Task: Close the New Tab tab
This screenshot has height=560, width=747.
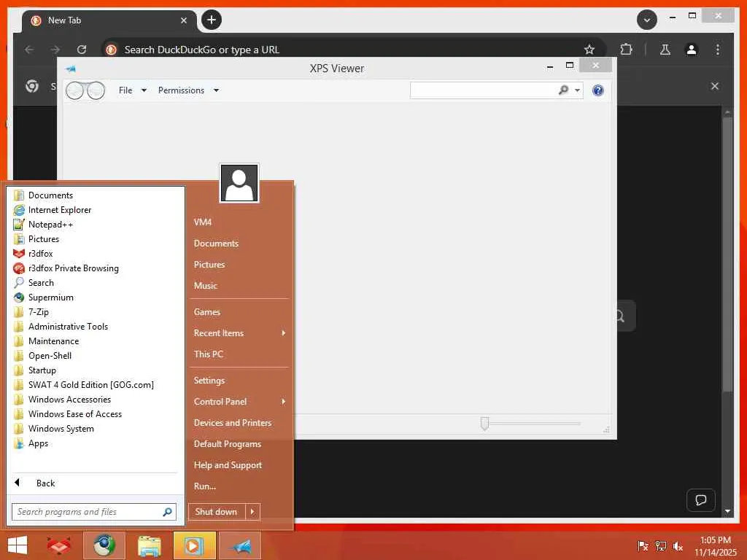Action: point(183,20)
